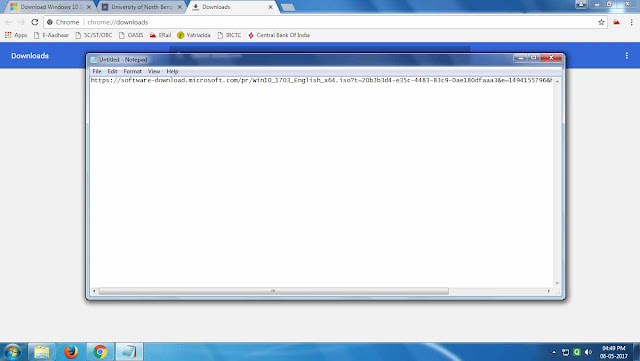Click the red extension icon beside the address bar
The image size is (640, 361).
pyautogui.click(x=616, y=22)
